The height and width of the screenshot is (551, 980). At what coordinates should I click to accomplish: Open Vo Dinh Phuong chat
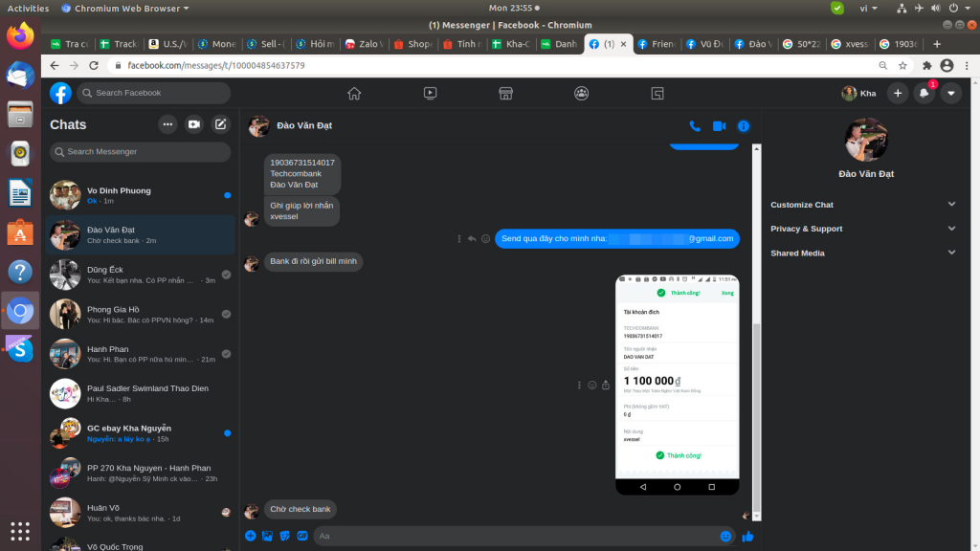point(140,195)
